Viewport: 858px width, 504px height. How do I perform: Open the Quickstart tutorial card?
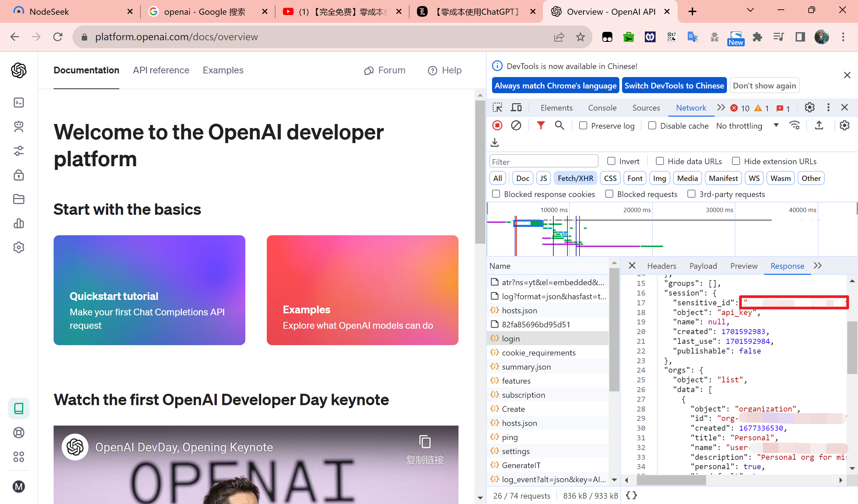pos(149,290)
